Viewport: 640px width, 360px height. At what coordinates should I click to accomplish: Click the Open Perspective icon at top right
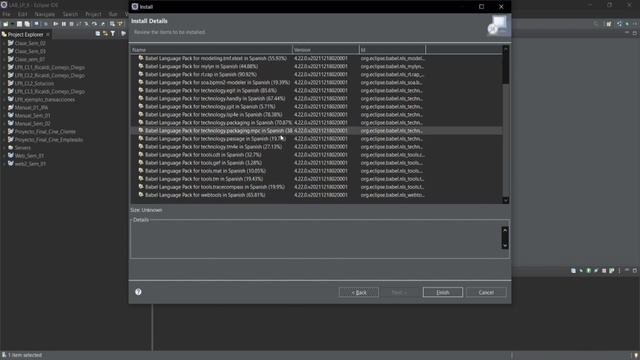[x=609, y=24]
